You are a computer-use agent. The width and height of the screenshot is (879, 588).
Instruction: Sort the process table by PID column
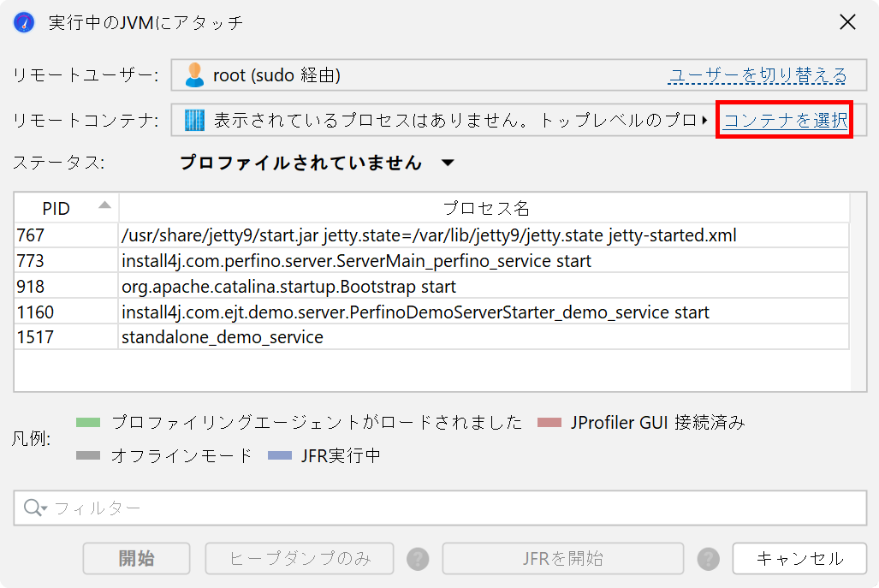point(66,208)
